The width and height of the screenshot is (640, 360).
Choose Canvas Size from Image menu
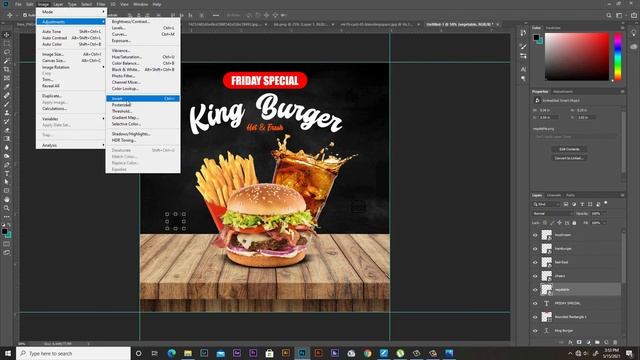pos(71,60)
